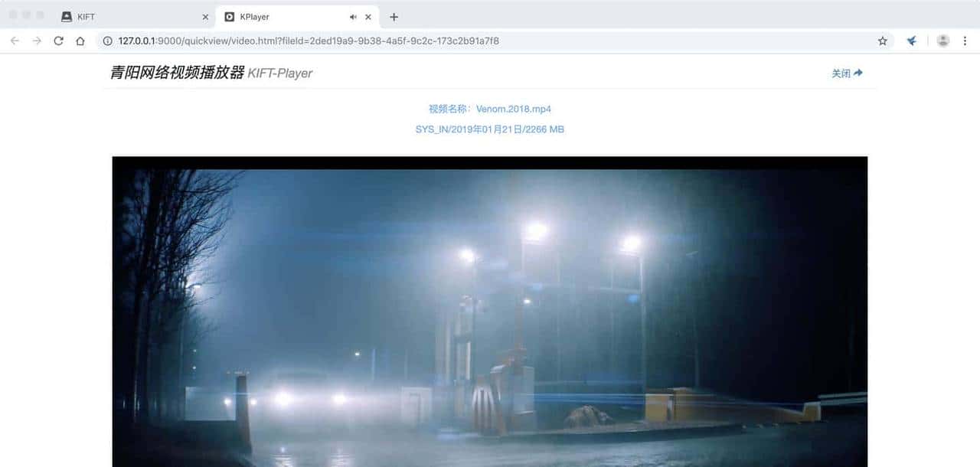Image resolution: width=980 pixels, height=467 pixels.
Task: Close the KPlayer browser tab
Action: coord(368,17)
